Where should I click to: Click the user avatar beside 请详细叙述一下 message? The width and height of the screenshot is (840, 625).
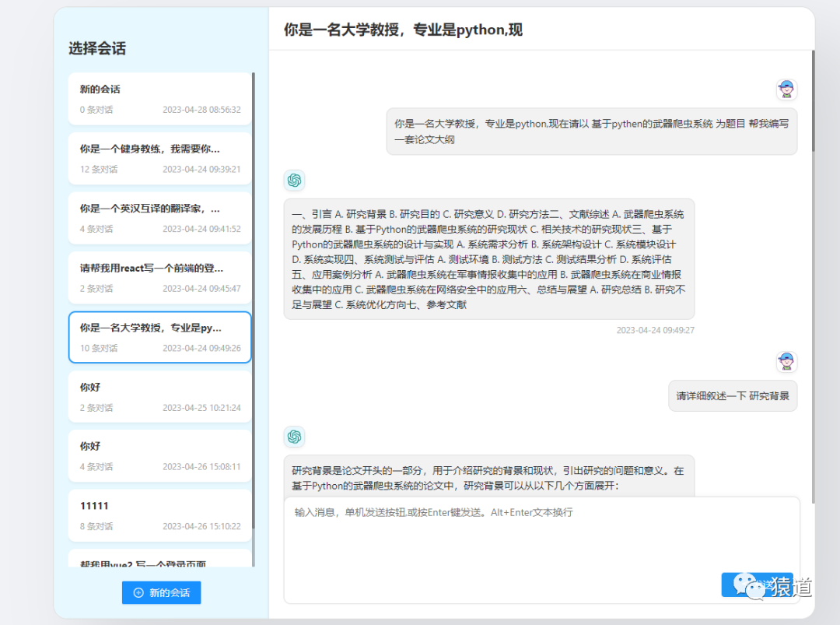point(786,360)
